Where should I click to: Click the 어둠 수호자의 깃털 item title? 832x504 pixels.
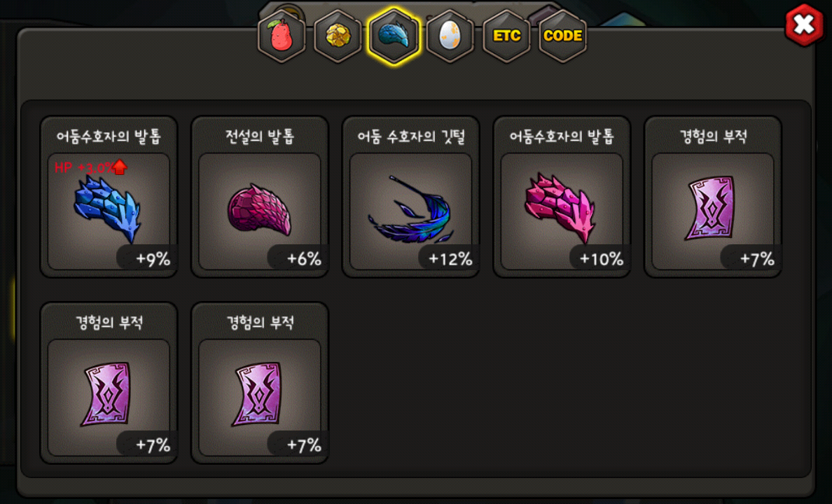click(x=410, y=136)
